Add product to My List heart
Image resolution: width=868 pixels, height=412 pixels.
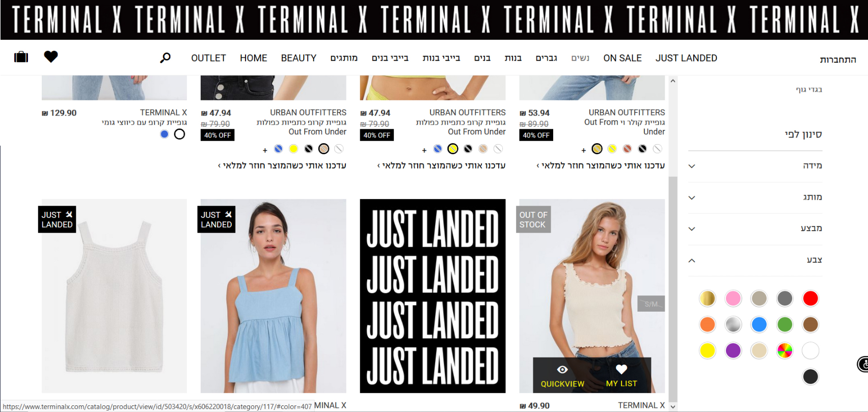click(x=621, y=369)
